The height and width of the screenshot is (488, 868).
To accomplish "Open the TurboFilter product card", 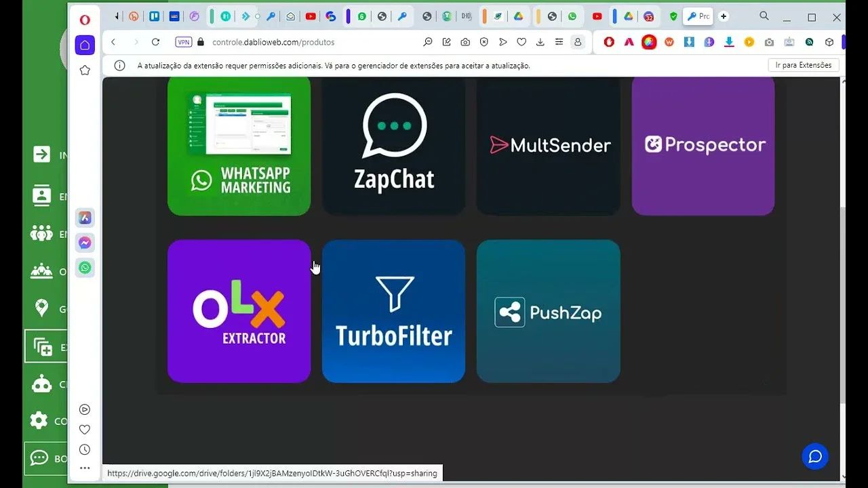I will 393,311.
